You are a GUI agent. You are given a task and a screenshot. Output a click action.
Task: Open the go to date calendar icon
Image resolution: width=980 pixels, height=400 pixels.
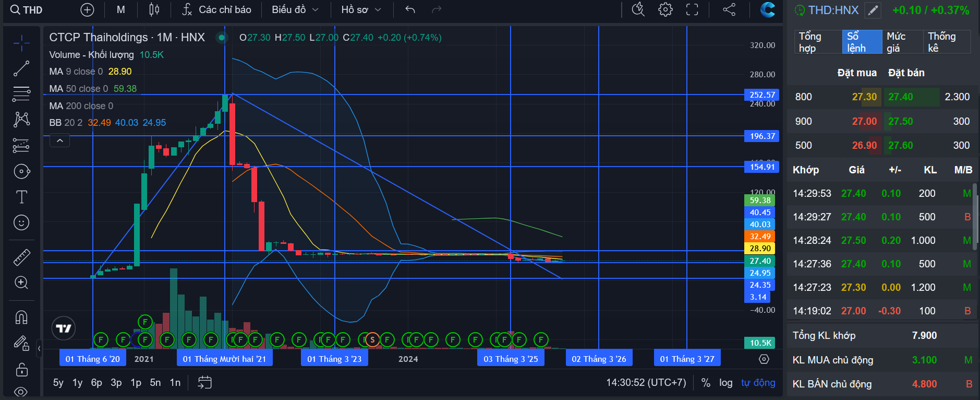point(205,383)
